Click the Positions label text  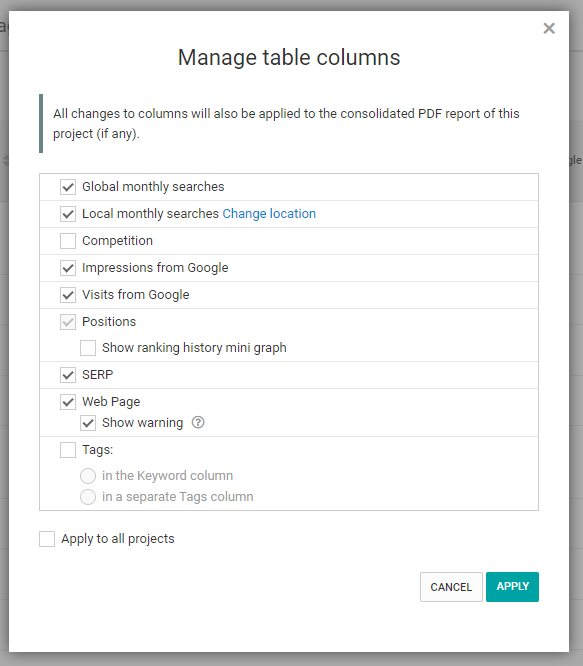(x=109, y=322)
